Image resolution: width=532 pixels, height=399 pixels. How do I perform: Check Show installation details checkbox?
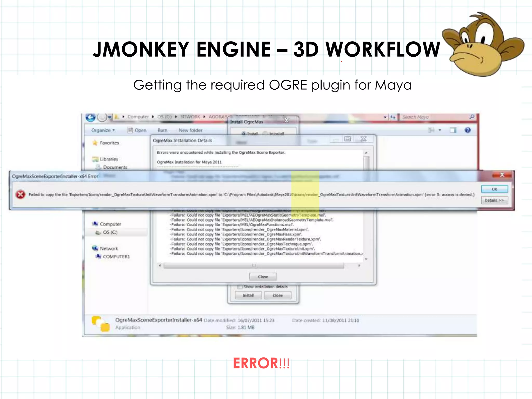pyautogui.click(x=240, y=287)
